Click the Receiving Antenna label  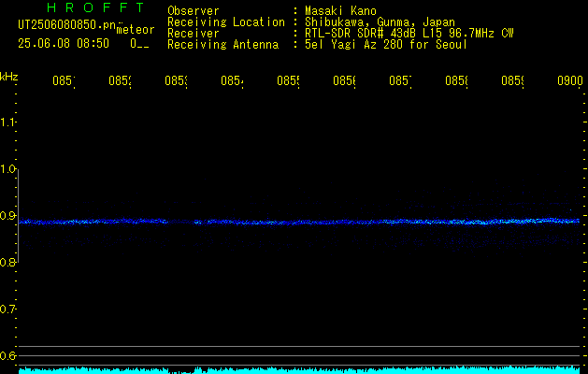[223, 45]
